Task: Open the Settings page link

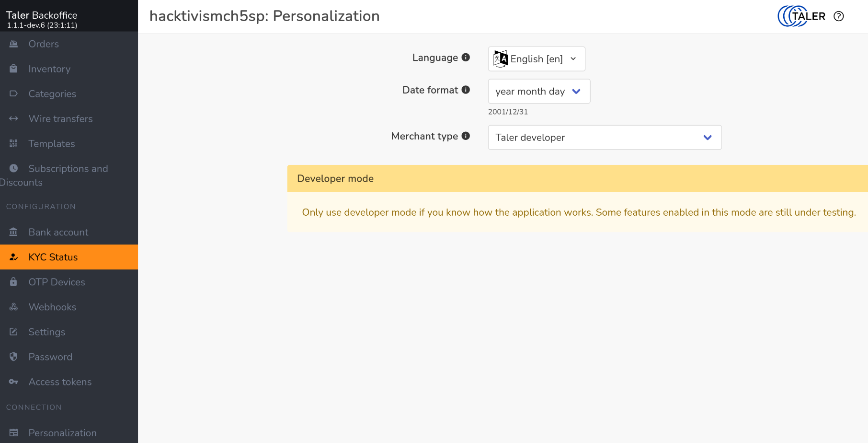Action: click(47, 332)
